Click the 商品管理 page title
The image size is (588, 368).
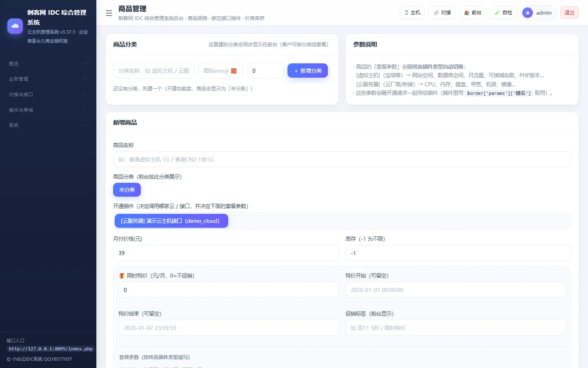132,9
